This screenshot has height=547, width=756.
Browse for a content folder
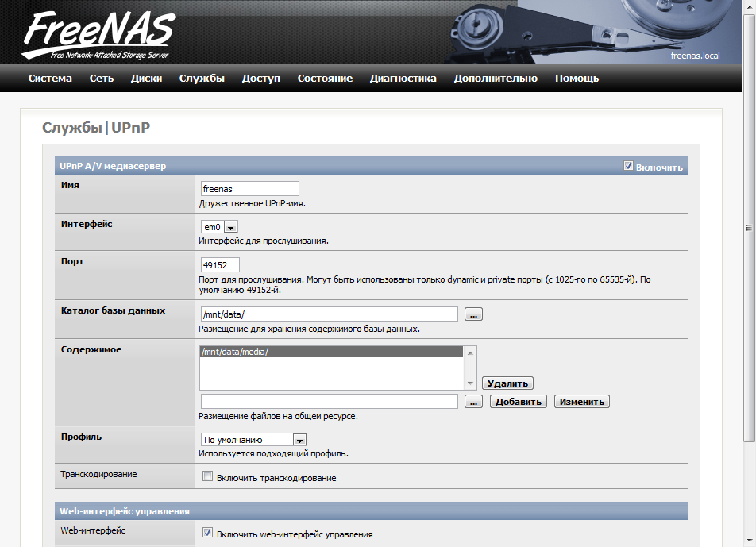(473, 402)
